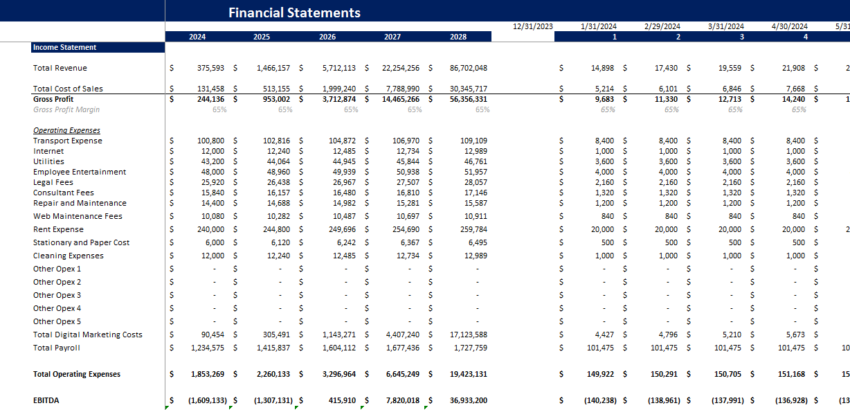This screenshot has height=410, width=850.
Task: Select the Gross Profit row label
Action: click(x=53, y=99)
